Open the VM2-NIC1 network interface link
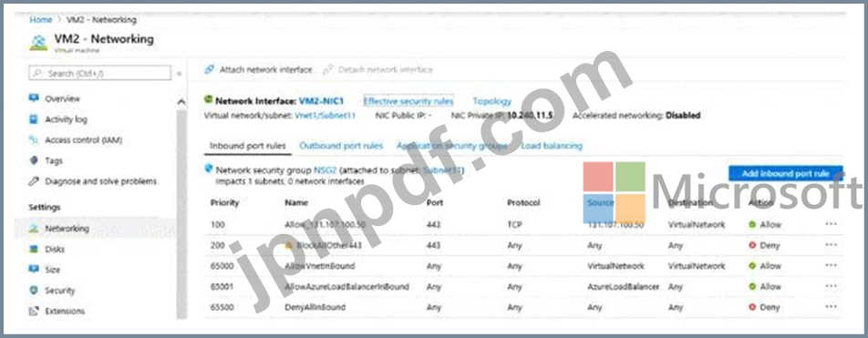868x338 pixels. click(x=321, y=101)
